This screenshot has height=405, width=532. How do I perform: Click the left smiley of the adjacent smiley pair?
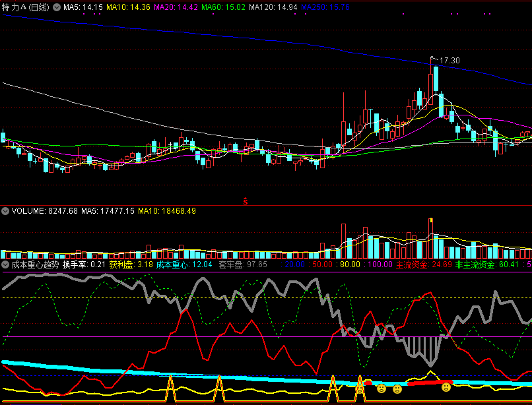point(382,389)
